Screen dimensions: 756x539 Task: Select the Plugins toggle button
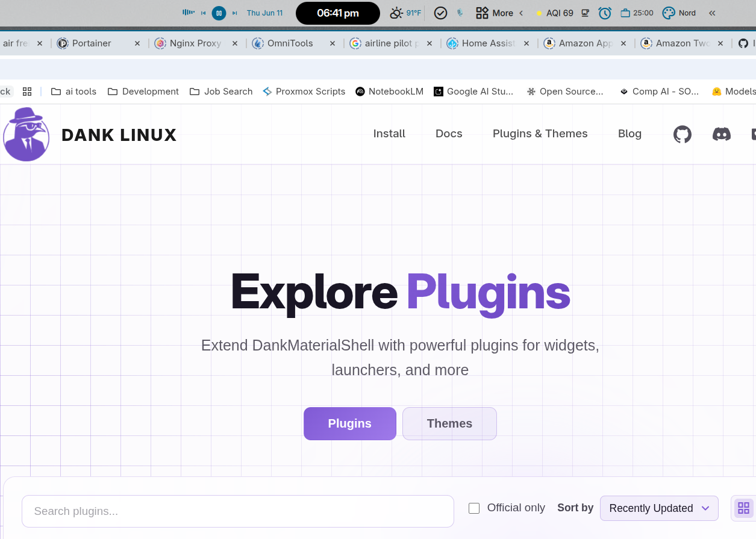[x=350, y=423]
